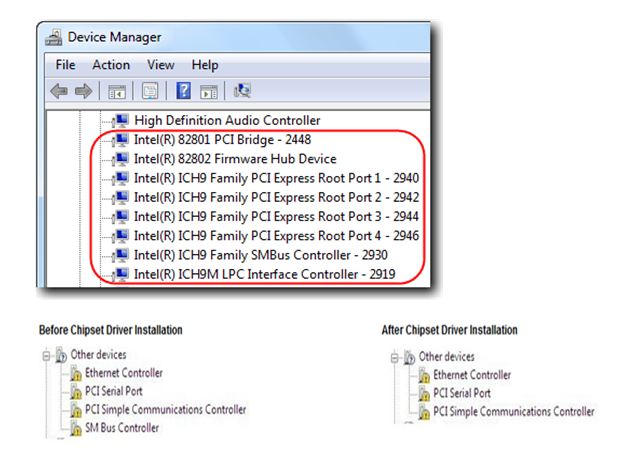Select ICH9 PCI Express Root Port 2 - 2942

(276, 198)
